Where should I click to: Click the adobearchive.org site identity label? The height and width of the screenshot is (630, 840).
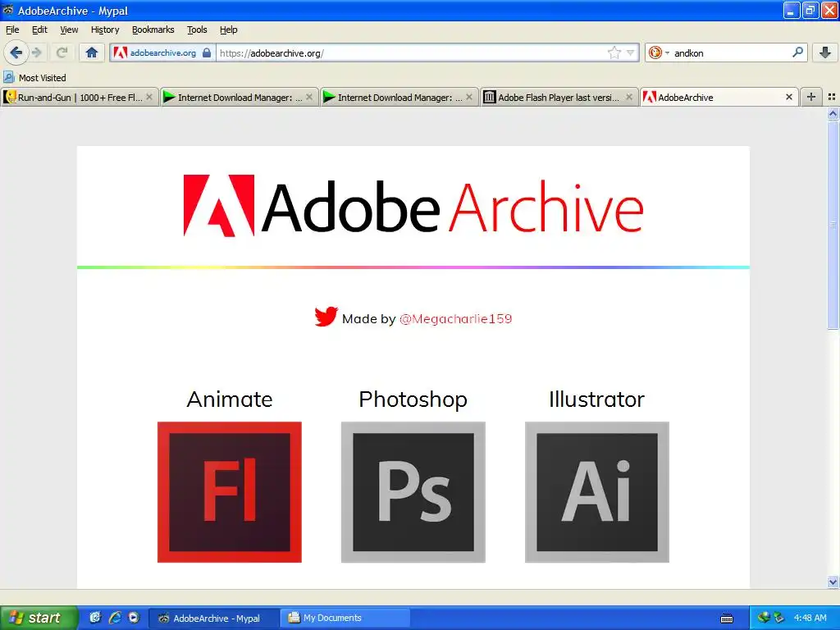pyautogui.click(x=163, y=53)
